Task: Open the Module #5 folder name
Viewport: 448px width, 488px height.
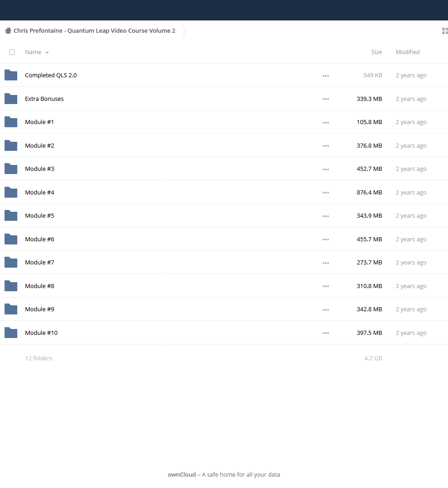Action: [x=40, y=216]
